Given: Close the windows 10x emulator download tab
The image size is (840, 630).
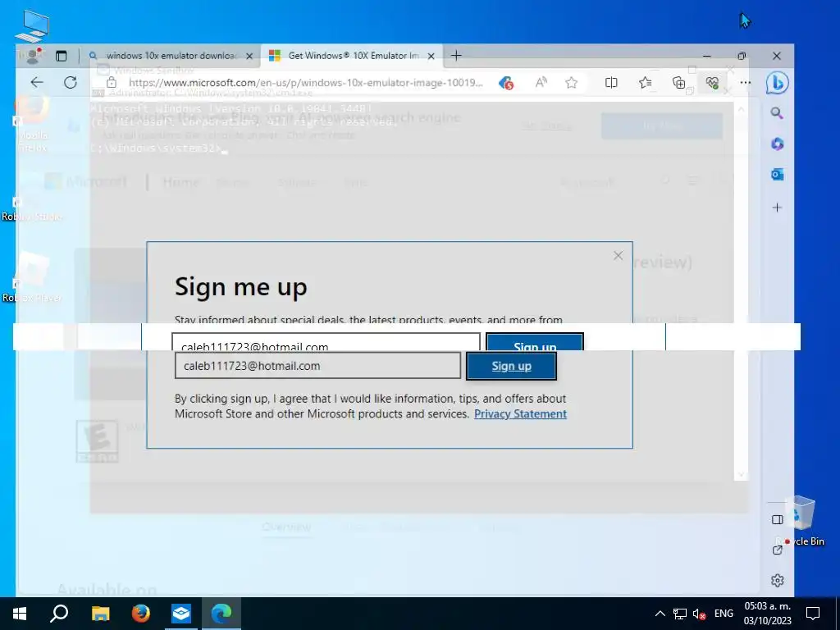Looking at the screenshot, I should (x=249, y=56).
